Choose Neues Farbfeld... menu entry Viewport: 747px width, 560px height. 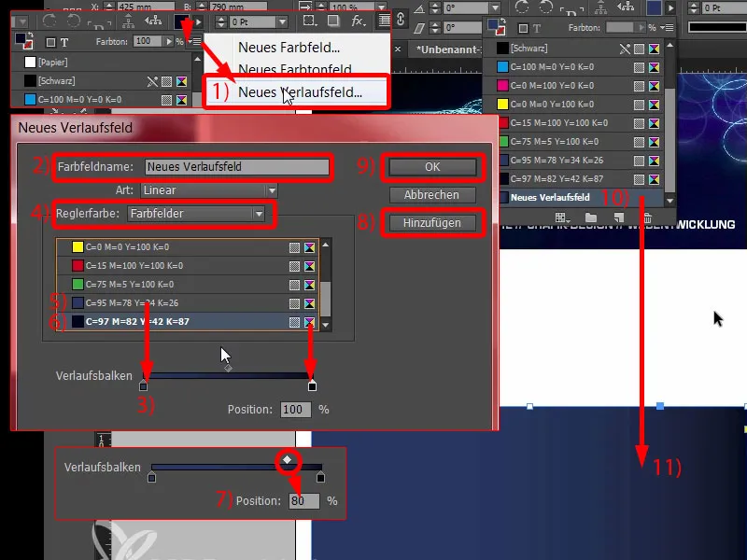click(289, 48)
